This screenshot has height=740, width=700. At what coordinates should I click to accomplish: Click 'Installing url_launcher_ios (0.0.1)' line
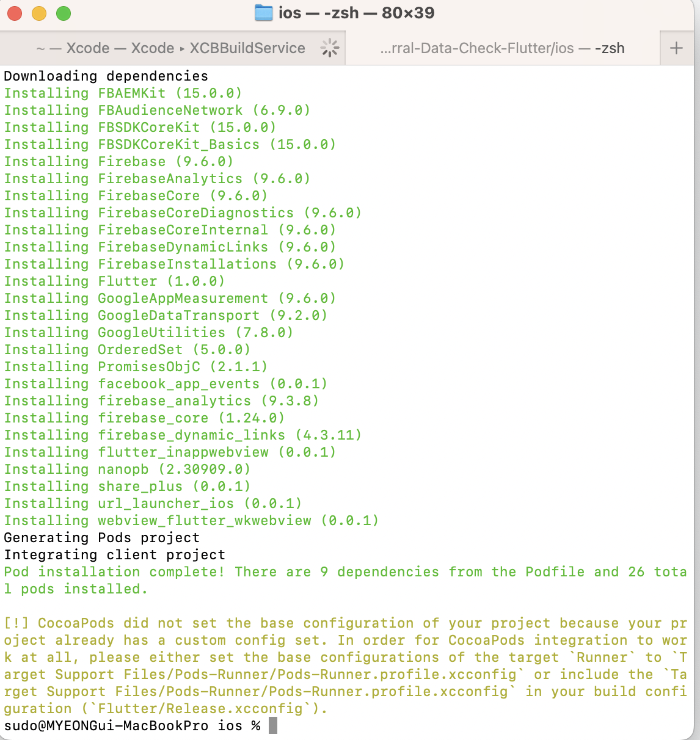153,504
